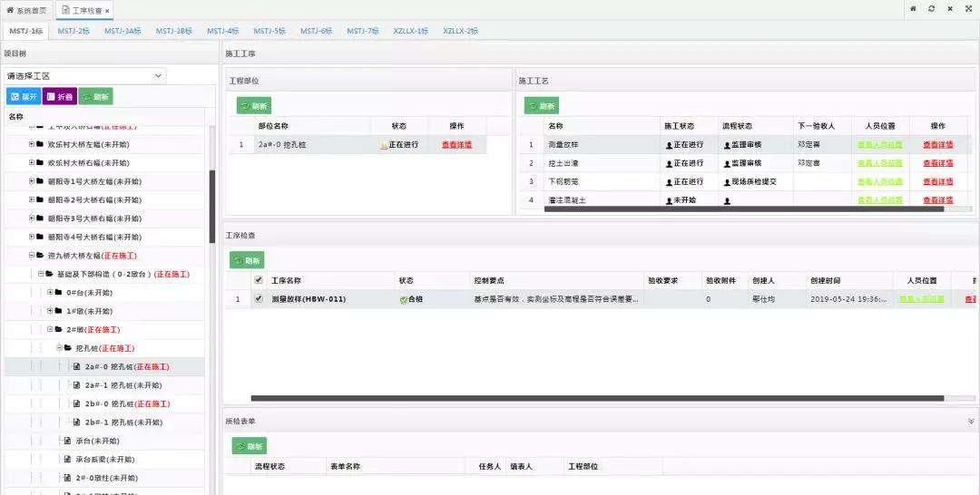
Task: Open 查看人员位置 for 挖土出渣 row
Action: (880, 163)
